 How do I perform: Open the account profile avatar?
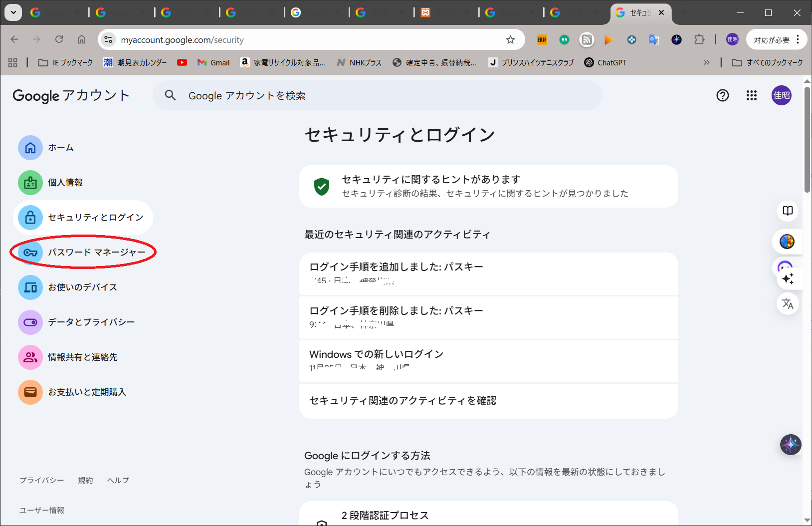(x=781, y=95)
